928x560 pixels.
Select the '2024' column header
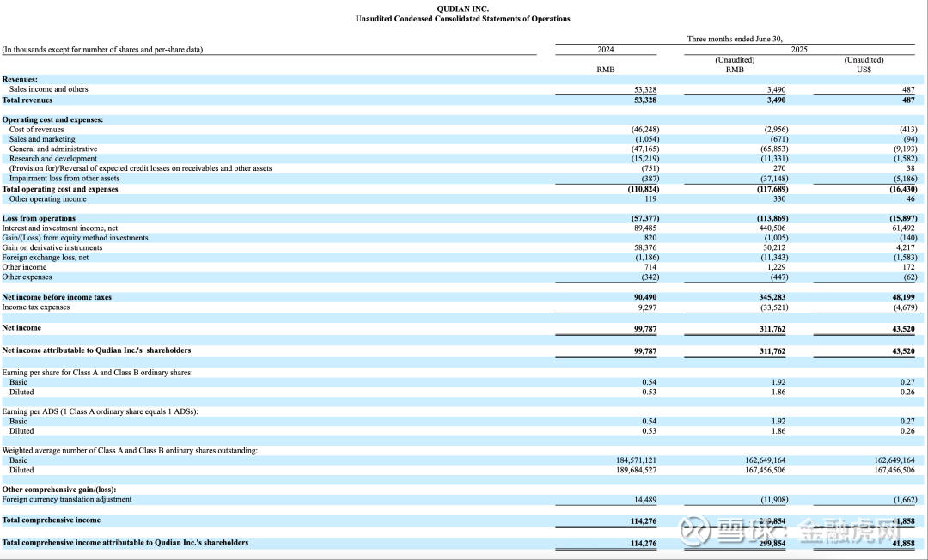[x=606, y=50]
